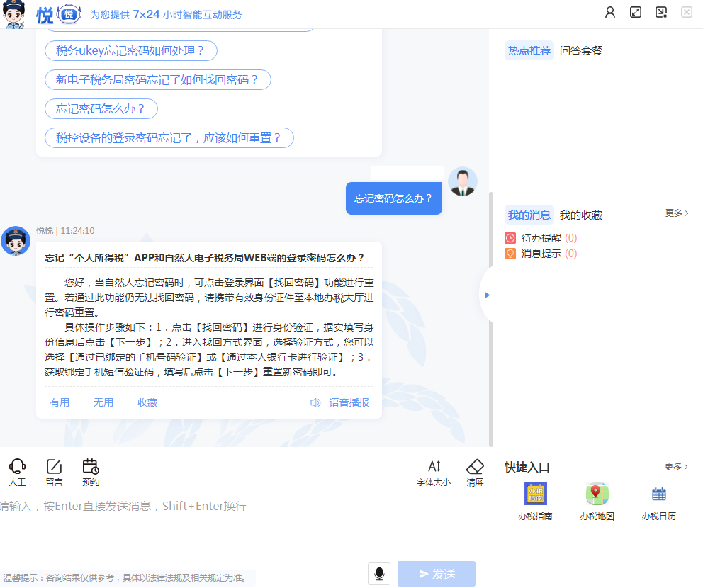Click 悦悦 bot avatar beside reply

click(16, 241)
